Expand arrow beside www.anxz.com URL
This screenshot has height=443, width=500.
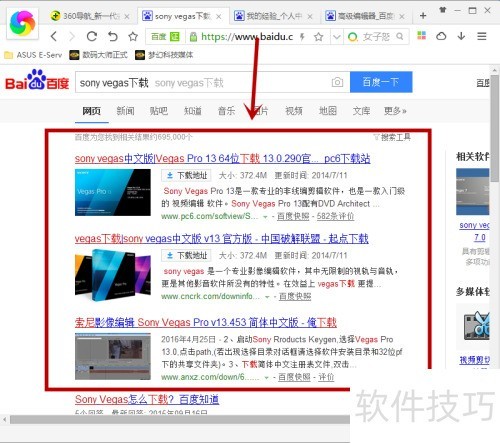point(266,377)
